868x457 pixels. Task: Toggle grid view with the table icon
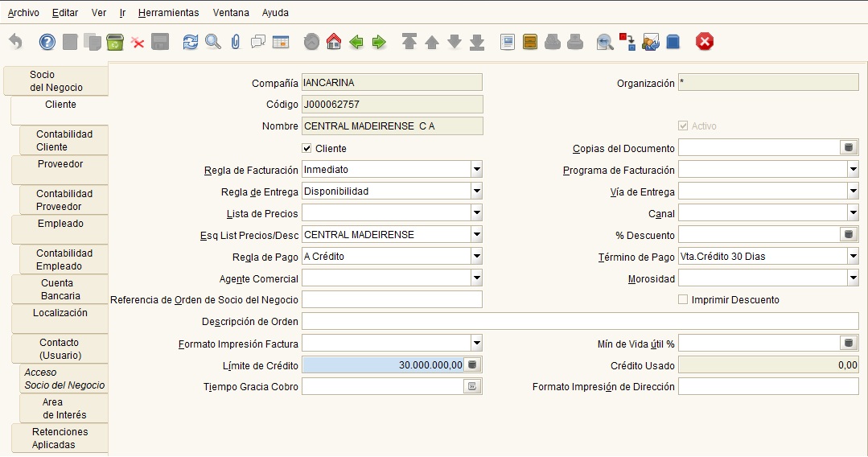(281, 42)
